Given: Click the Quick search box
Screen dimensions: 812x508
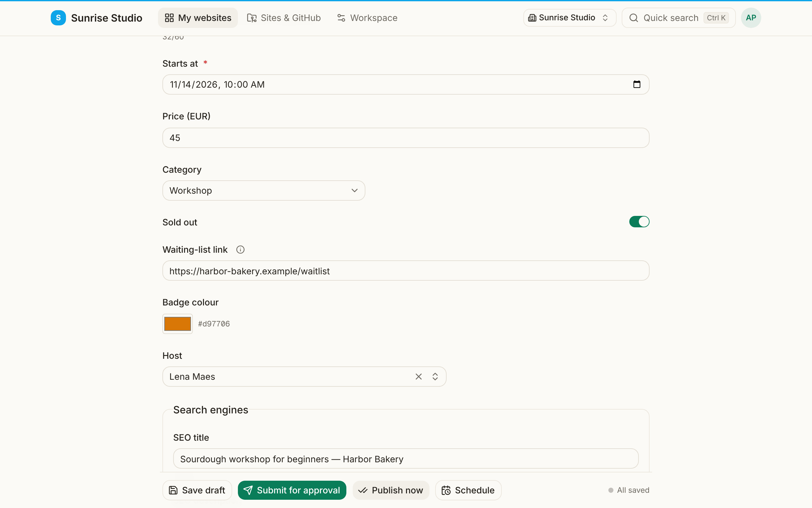Looking at the screenshot, I should 678,18.
